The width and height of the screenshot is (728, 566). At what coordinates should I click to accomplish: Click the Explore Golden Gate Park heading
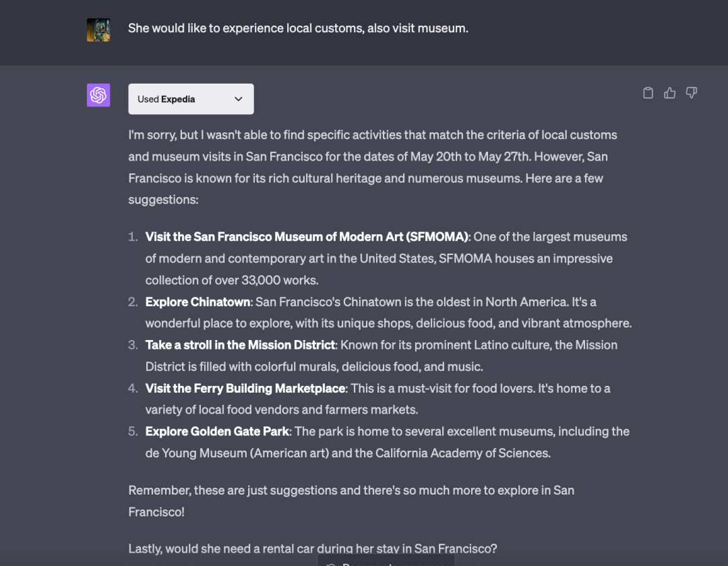(217, 431)
